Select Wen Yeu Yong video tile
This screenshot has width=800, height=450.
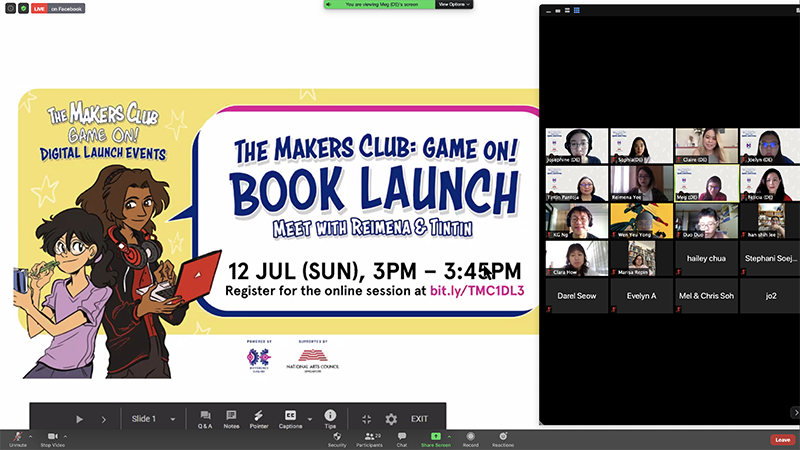click(x=641, y=221)
